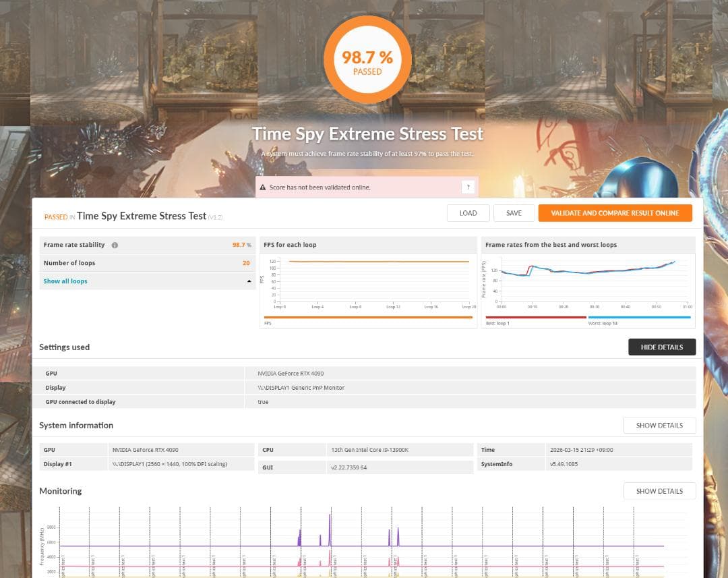Click the Frame rate stability 98.7 % value
Image resolution: width=728 pixels, height=578 pixels.
242,245
